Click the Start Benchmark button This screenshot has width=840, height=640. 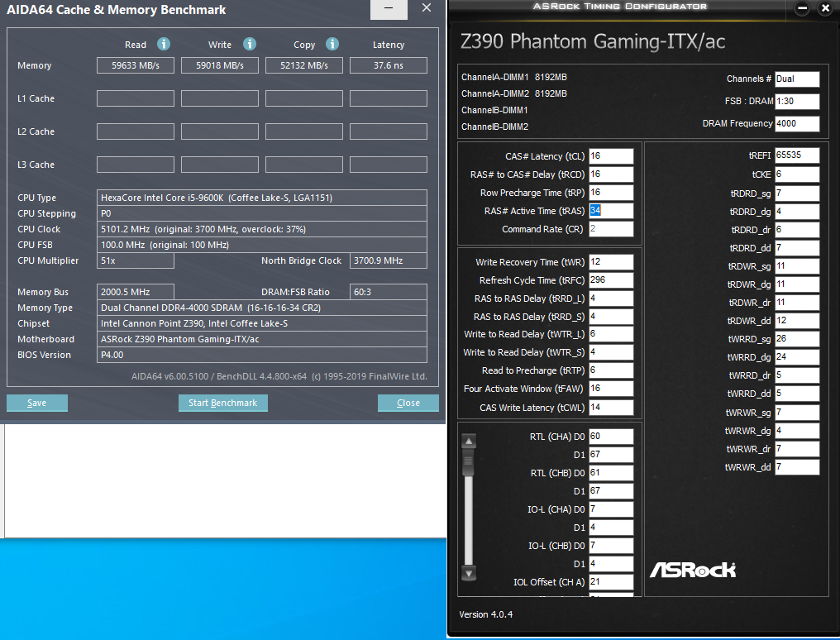click(223, 403)
